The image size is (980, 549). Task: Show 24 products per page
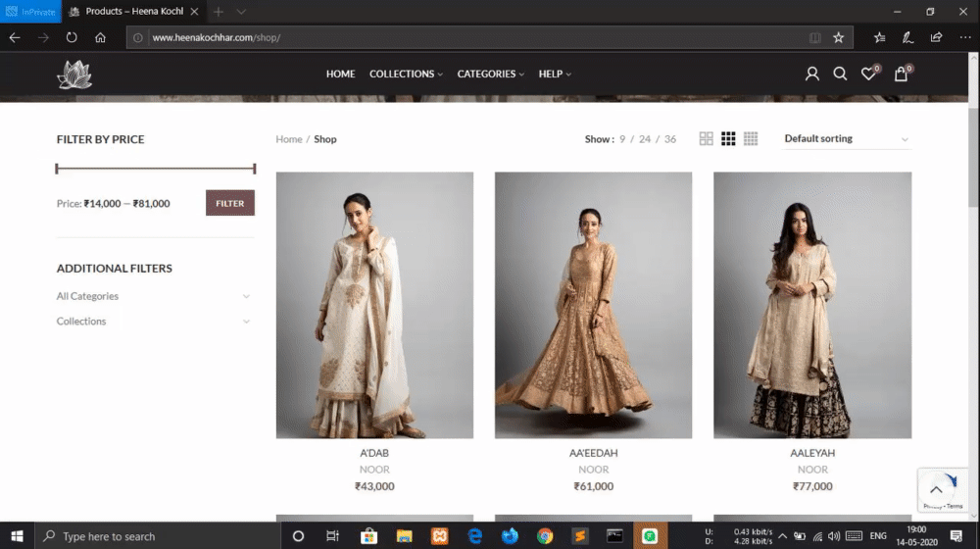click(x=645, y=139)
